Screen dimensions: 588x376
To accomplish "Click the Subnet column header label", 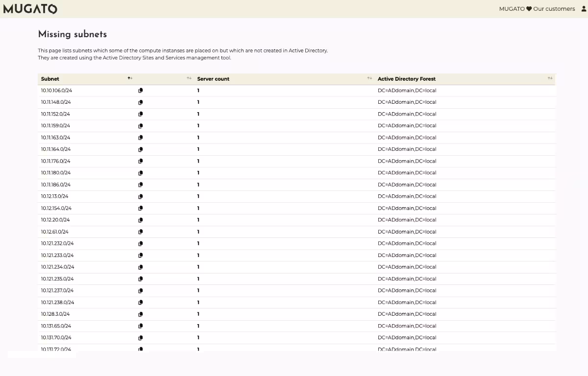I will 50,79.
